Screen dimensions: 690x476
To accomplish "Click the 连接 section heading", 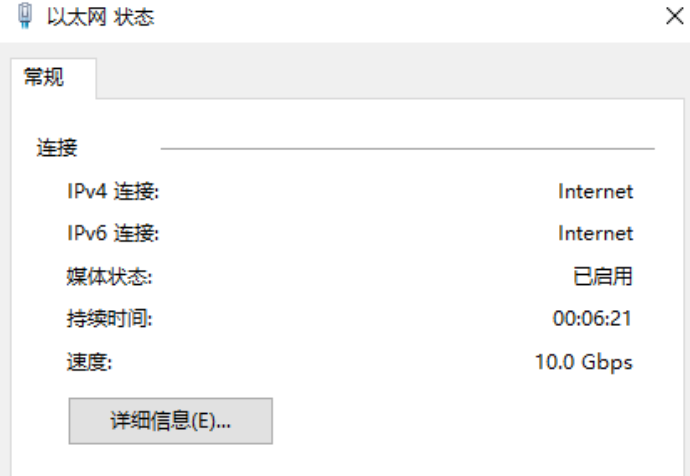I will (x=57, y=147).
